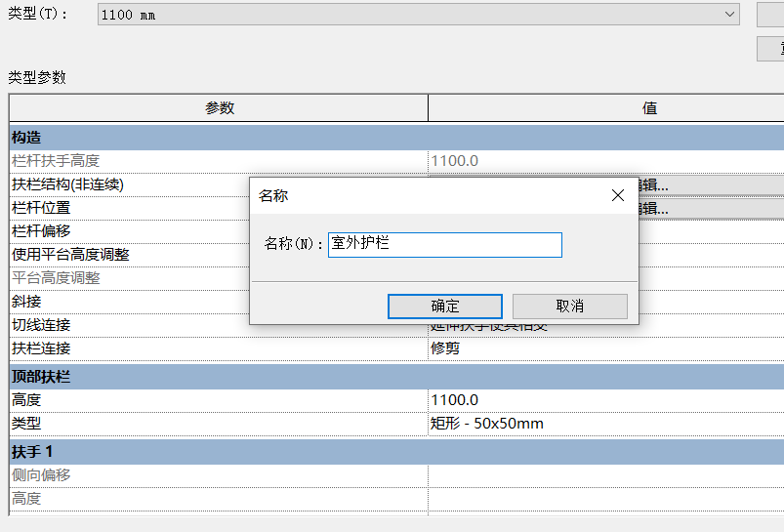Screen dimensions: 784x532
Task: Click the 参数 column header
Action: pos(219,108)
